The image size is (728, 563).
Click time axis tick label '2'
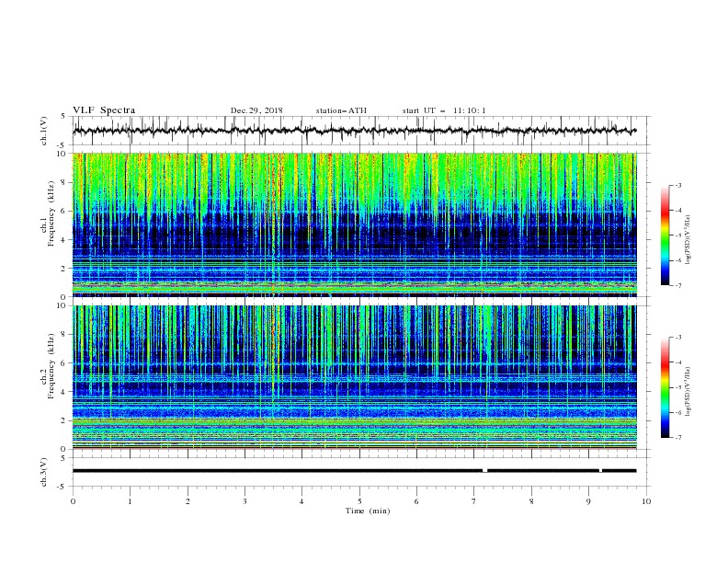(188, 501)
